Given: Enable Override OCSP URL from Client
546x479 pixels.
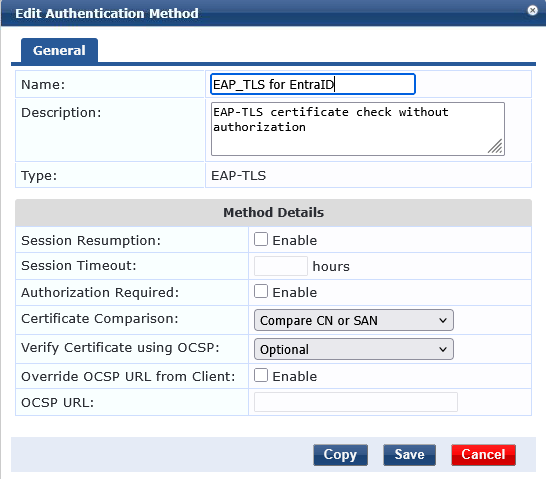Looking at the screenshot, I should coord(261,375).
